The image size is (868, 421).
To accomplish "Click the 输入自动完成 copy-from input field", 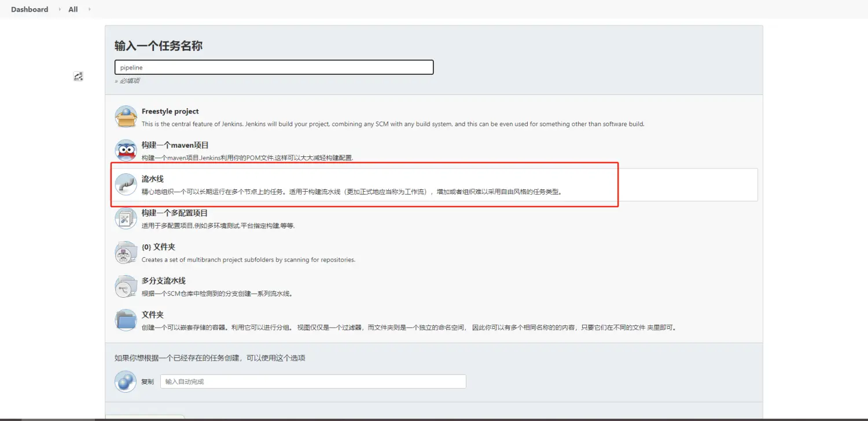I will click(x=312, y=382).
